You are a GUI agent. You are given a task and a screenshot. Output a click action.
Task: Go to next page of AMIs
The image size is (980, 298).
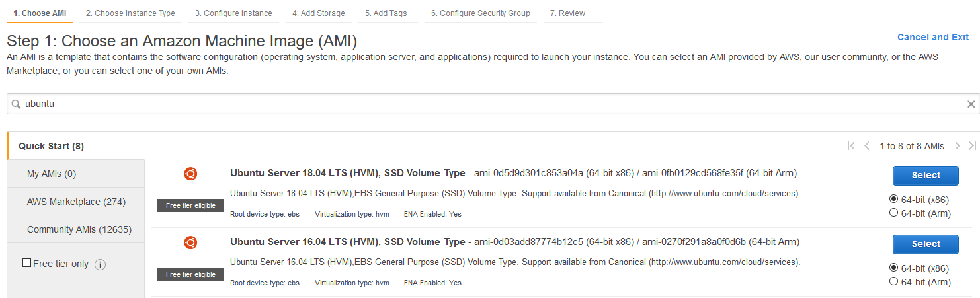(957, 146)
